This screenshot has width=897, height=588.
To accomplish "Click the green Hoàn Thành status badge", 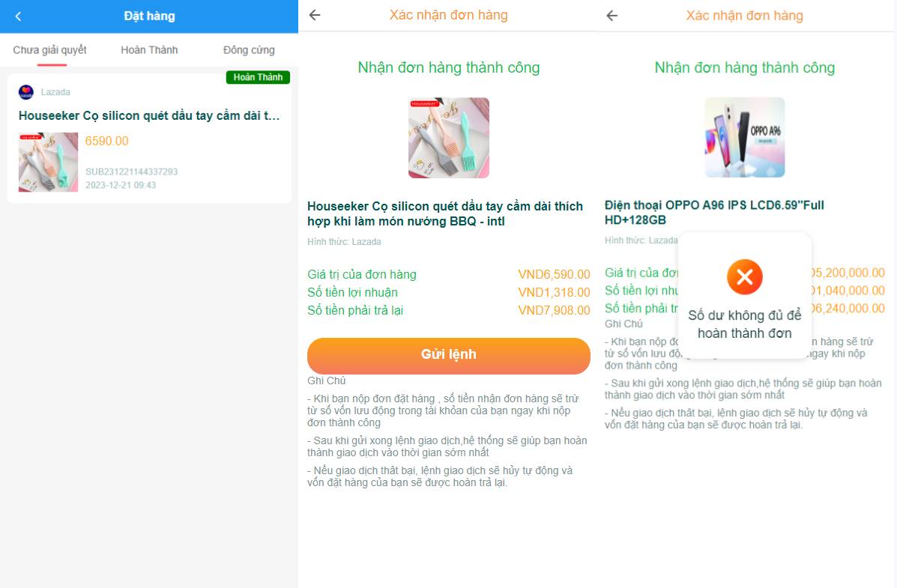I will click(x=258, y=77).
